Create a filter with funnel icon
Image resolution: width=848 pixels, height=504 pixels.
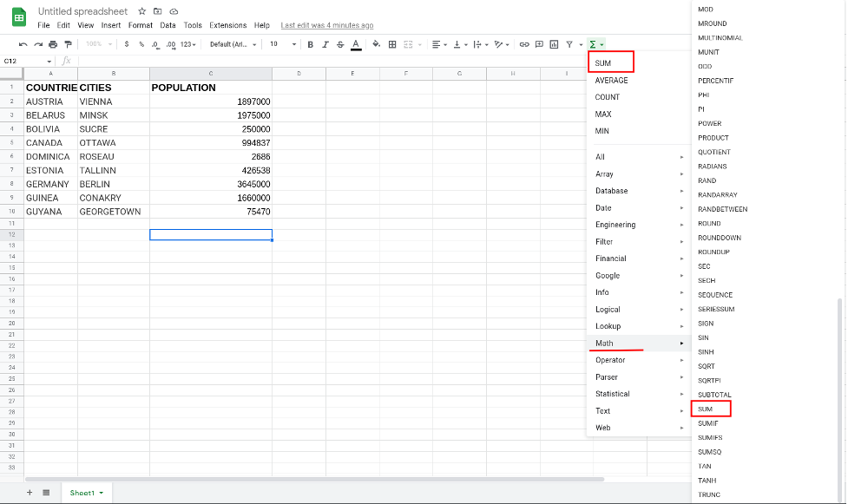[569, 44]
